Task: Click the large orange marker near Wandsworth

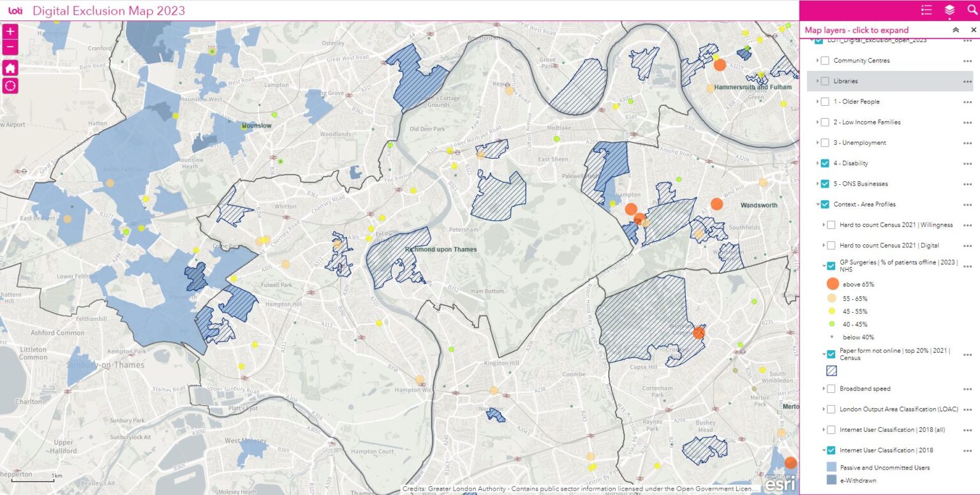Action: tap(716, 204)
